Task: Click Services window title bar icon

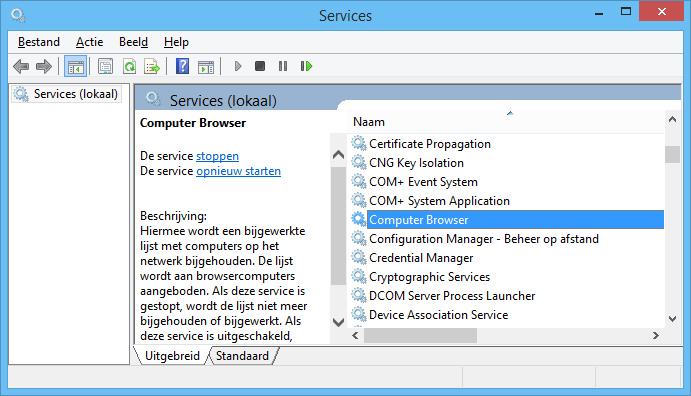Action: coord(18,15)
